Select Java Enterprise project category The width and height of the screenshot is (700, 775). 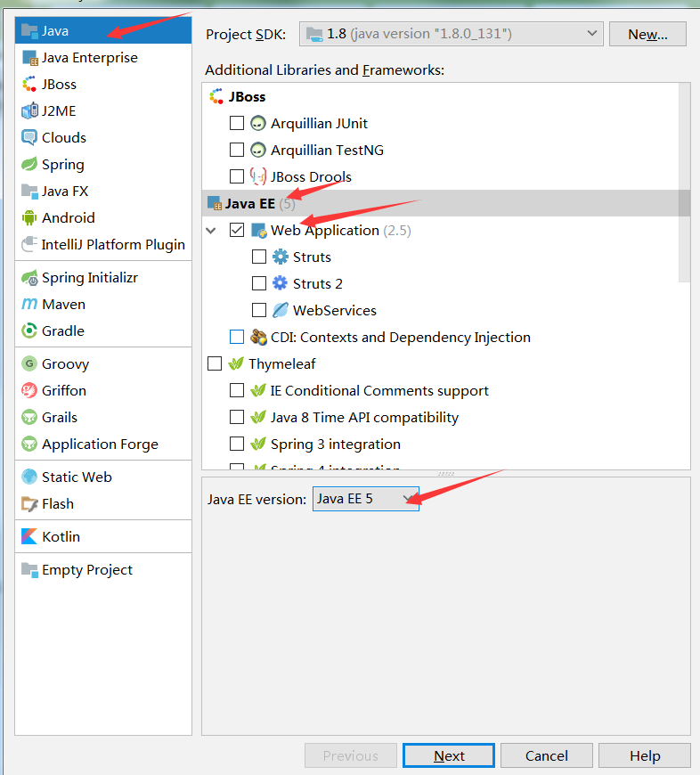[89, 58]
